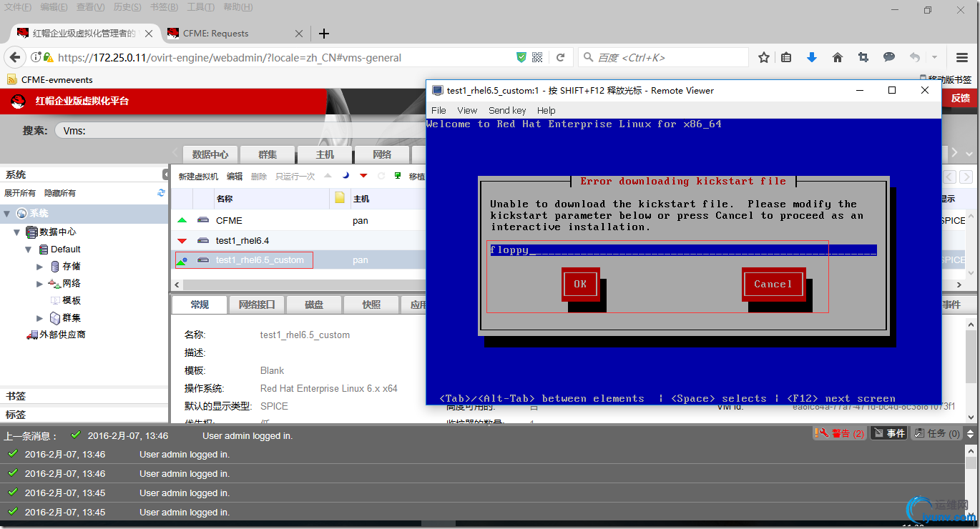This screenshot has height=529, width=980.
Task: Bookmark this page with the star icon
Action: (x=764, y=57)
